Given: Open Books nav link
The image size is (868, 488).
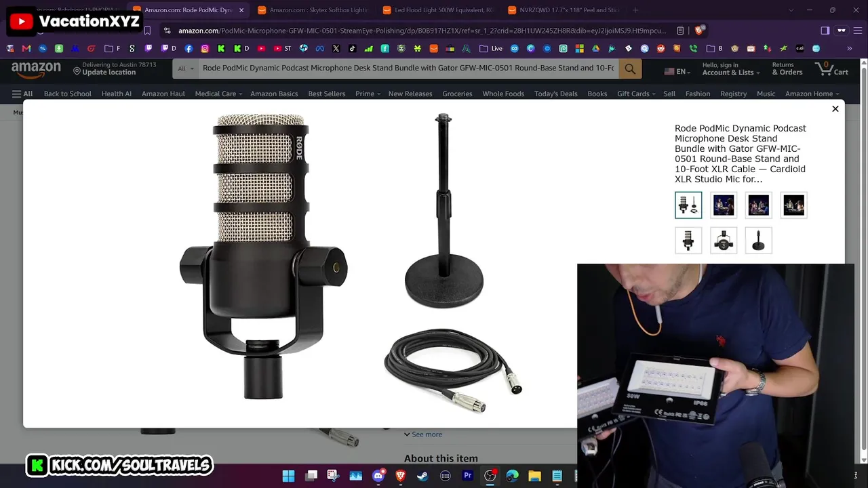Looking at the screenshot, I should coord(597,94).
